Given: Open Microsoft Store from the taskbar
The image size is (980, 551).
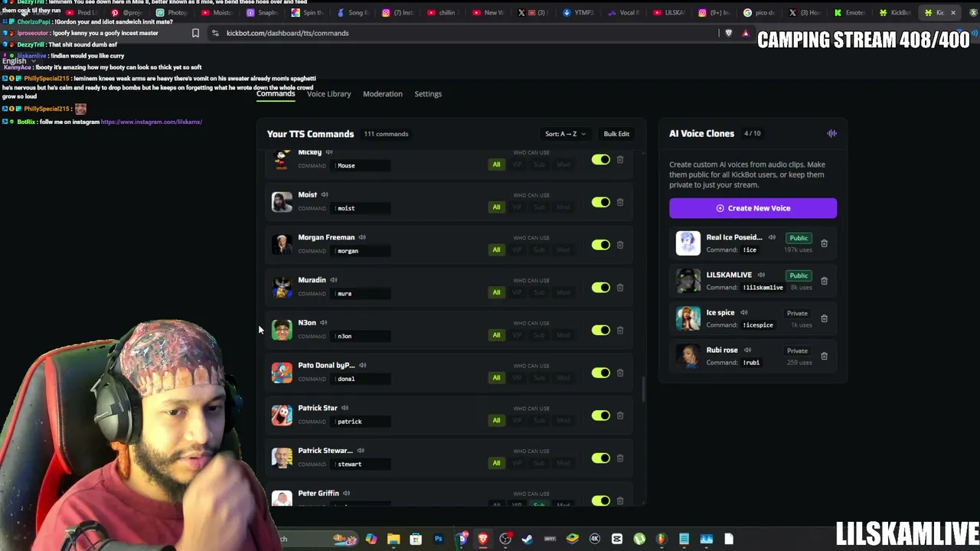Looking at the screenshot, I should (x=416, y=539).
